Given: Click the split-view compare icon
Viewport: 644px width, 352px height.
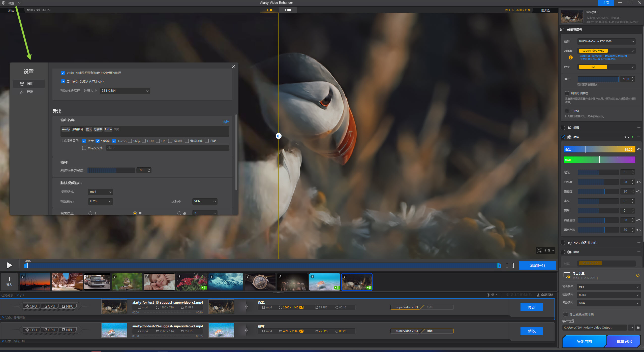Looking at the screenshot, I should [269, 10].
